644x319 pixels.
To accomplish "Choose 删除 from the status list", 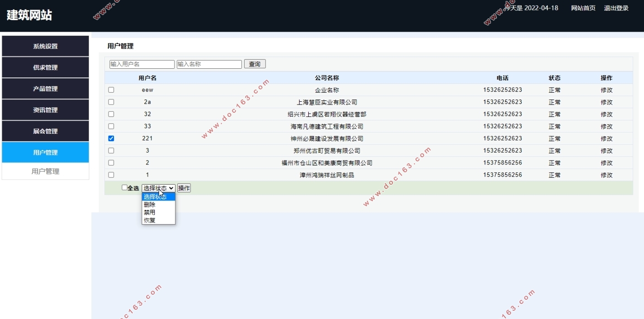I will point(158,204).
